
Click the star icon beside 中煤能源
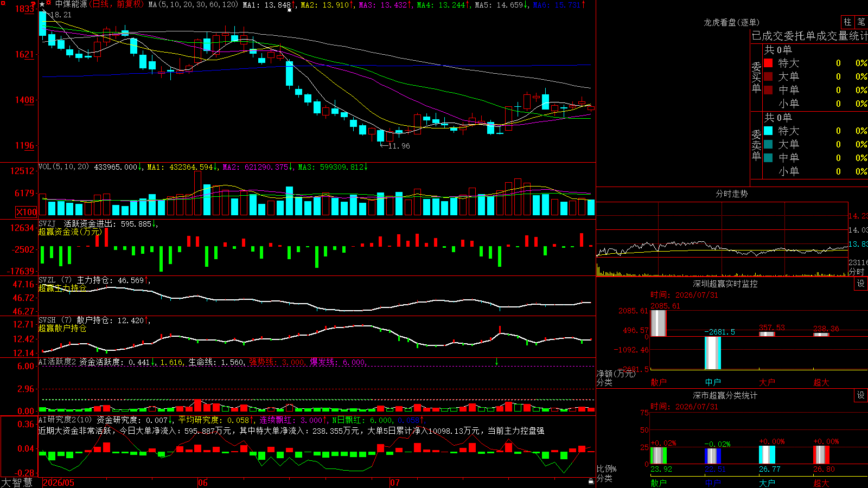[42, 4]
